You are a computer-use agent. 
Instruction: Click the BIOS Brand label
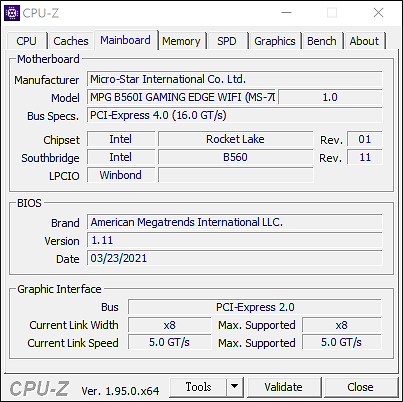(65, 223)
